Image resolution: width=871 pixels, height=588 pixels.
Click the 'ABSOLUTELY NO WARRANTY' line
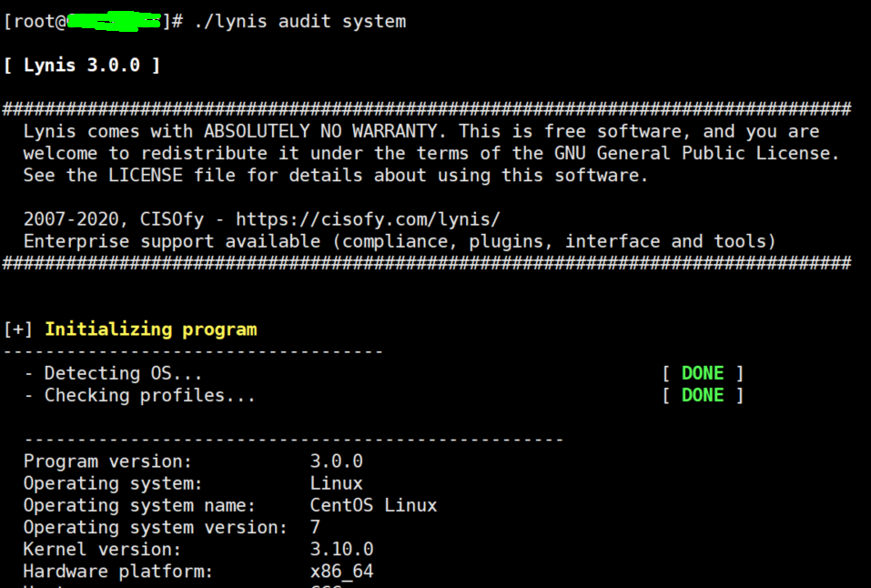421,132
